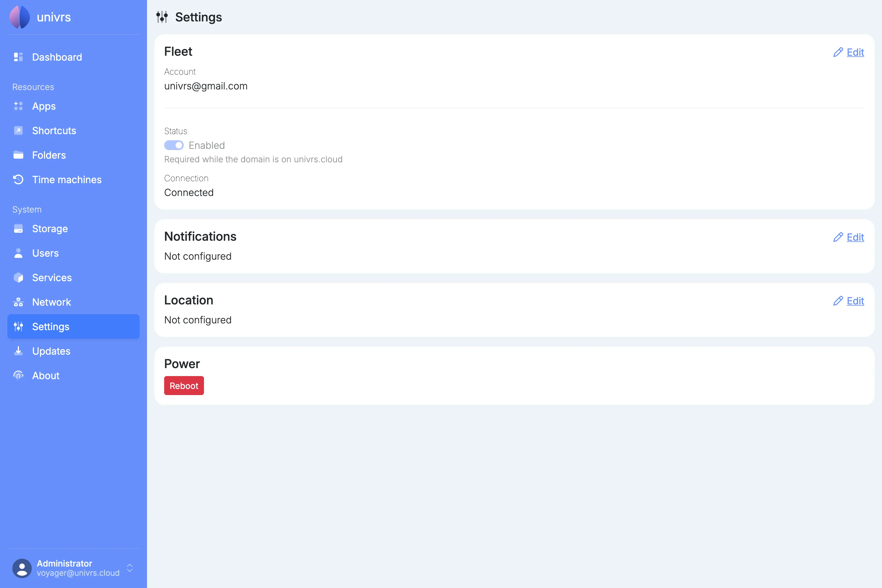The image size is (882, 588).
Task: Click voyager@univrs.cloud email text
Action: pos(78,573)
